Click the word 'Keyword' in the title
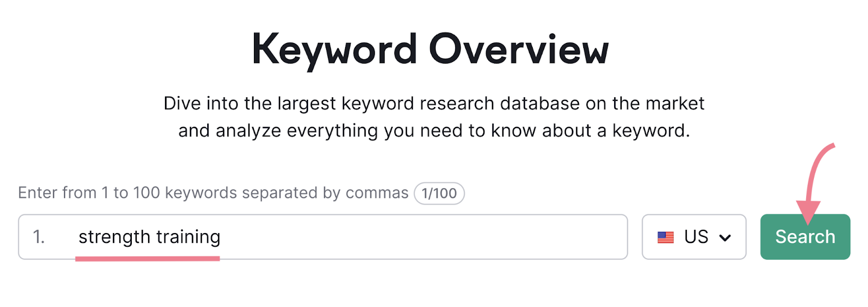 [334, 50]
